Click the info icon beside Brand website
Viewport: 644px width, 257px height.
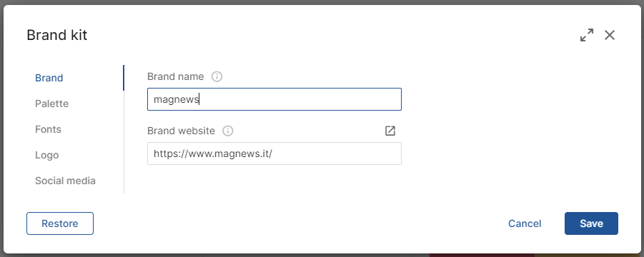point(228,131)
